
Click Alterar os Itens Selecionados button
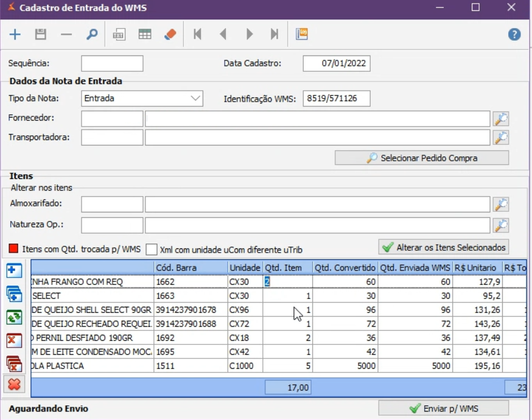(444, 247)
